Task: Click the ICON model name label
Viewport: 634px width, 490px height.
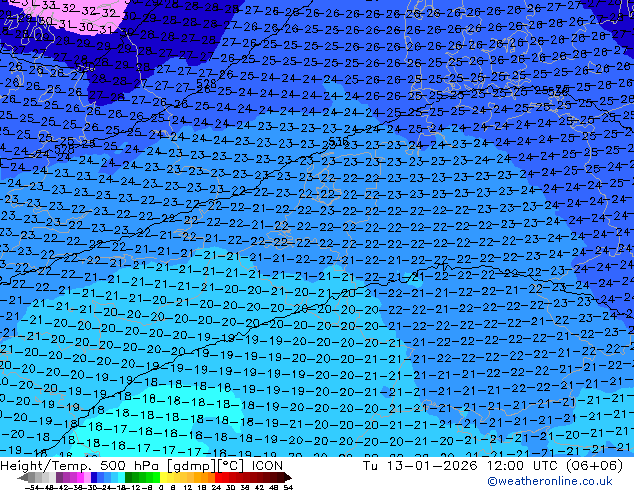Action: (267, 466)
